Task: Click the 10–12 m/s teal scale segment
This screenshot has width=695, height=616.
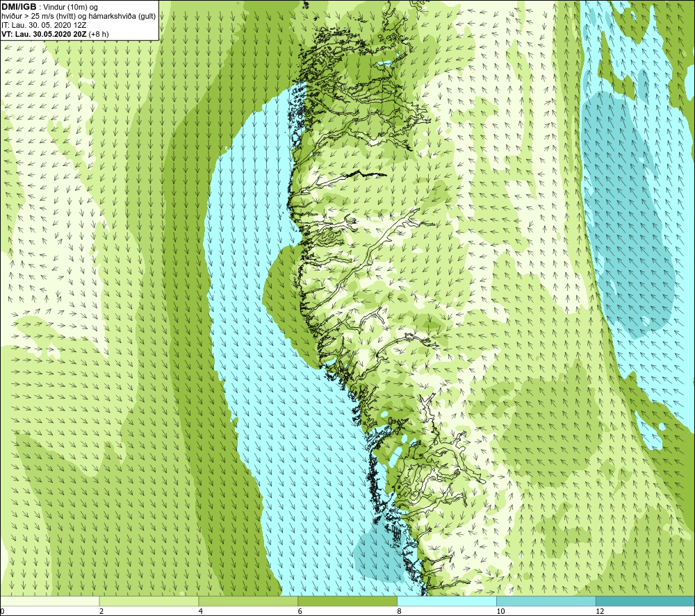Action: (x=546, y=601)
